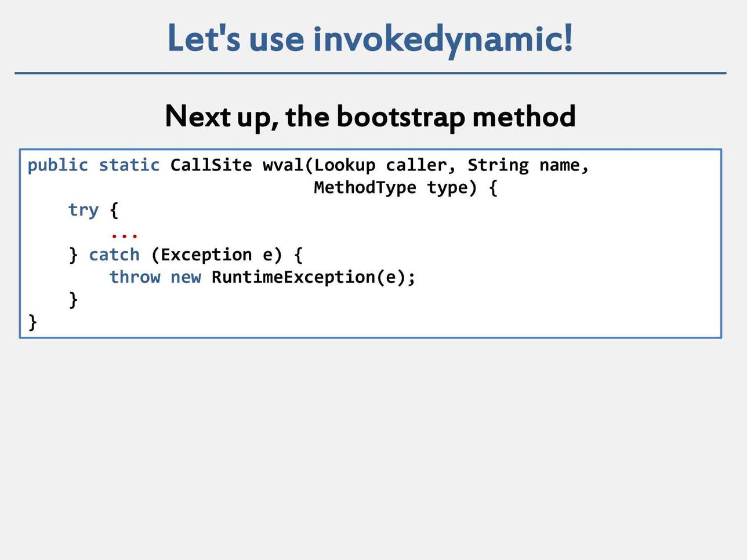Image resolution: width=747 pixels, height=560 pixels.
Task: Click the subtitle "Next up, the bootstrap method"
Action: tap(370, 116)
